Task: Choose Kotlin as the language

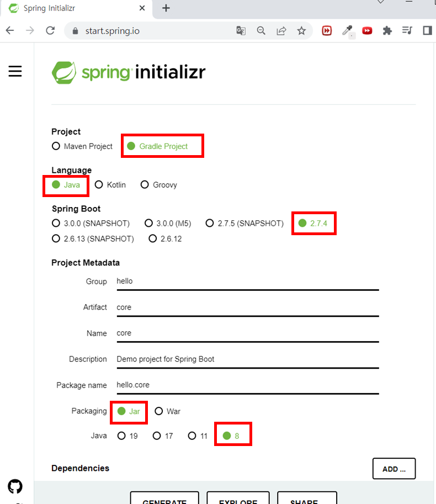Action: pos(110,185)
